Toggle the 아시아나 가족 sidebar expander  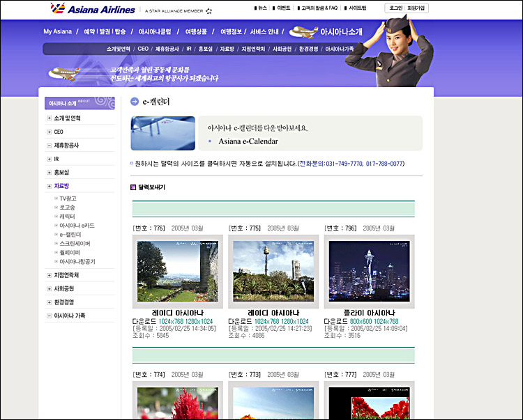pos(50,316)
